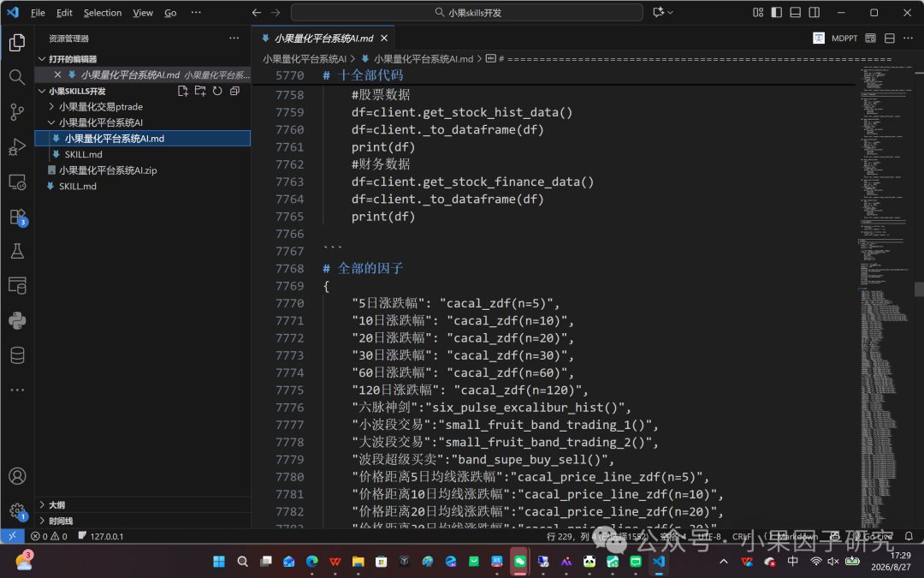
Task: Expand the 小果量化交易ptrade folder
Action: 52,107
